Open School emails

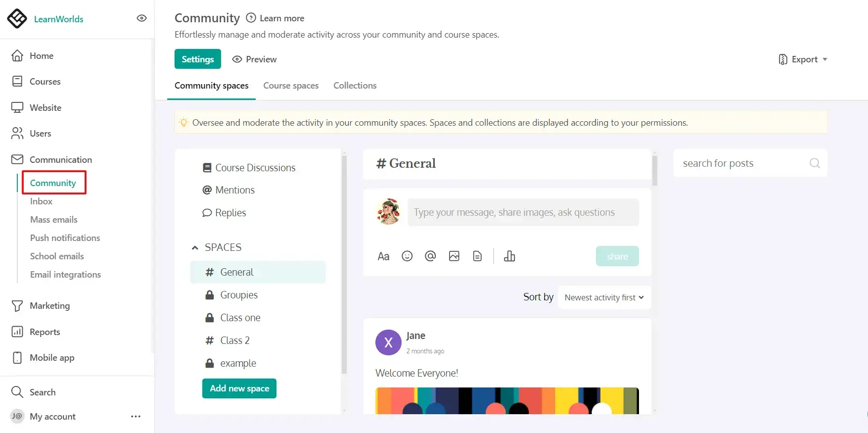(x=57, y=256)
